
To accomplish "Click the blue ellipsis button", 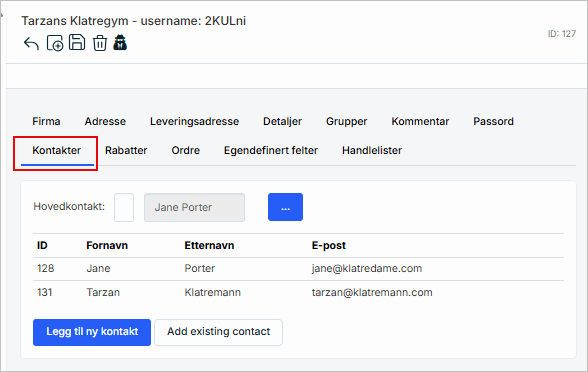I will (x=285, y=207).
